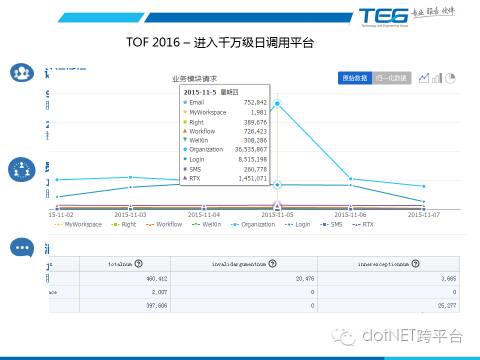Click the 2015-11-06 axis label
The height and width of the screenshot is (360, 480).
coord(350,215)
